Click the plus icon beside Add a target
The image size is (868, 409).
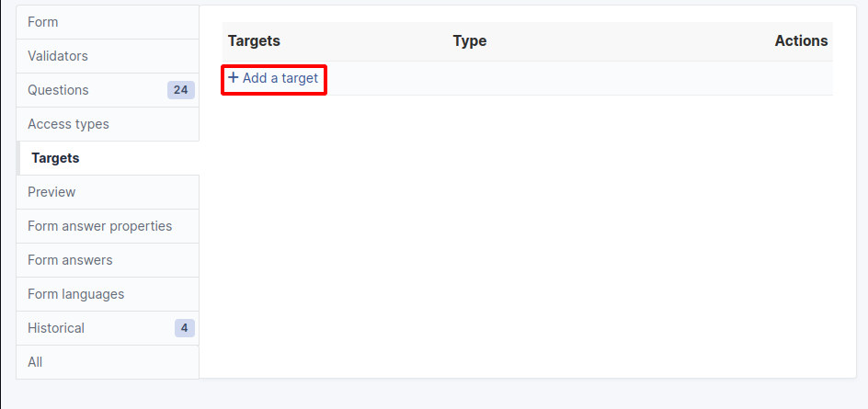(234, 78)
